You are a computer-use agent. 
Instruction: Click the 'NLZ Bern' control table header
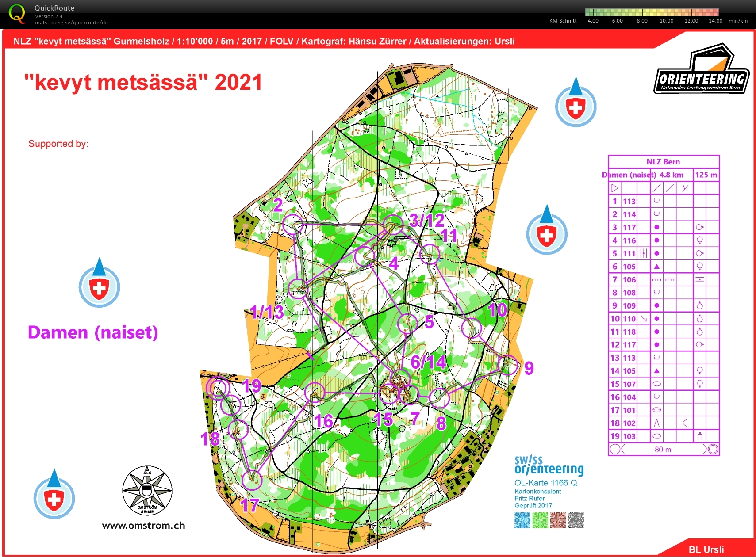pyautogui.click(x=663, y=162)
